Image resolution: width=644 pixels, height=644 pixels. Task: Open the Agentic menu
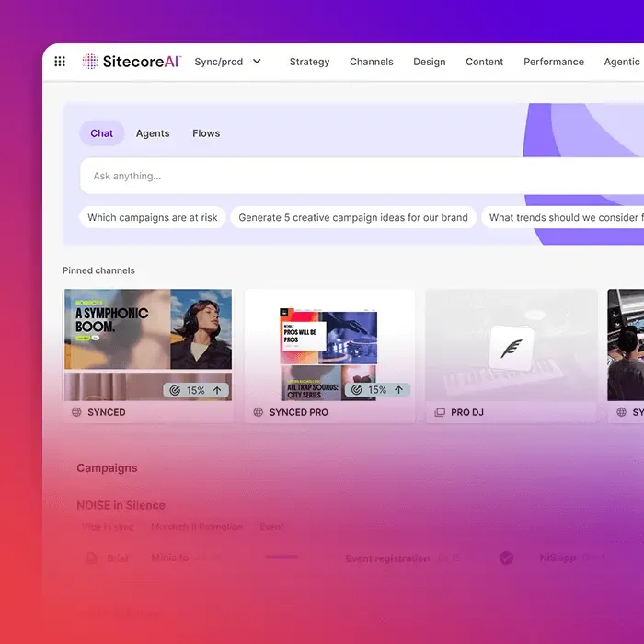click(x=623, y=62)
